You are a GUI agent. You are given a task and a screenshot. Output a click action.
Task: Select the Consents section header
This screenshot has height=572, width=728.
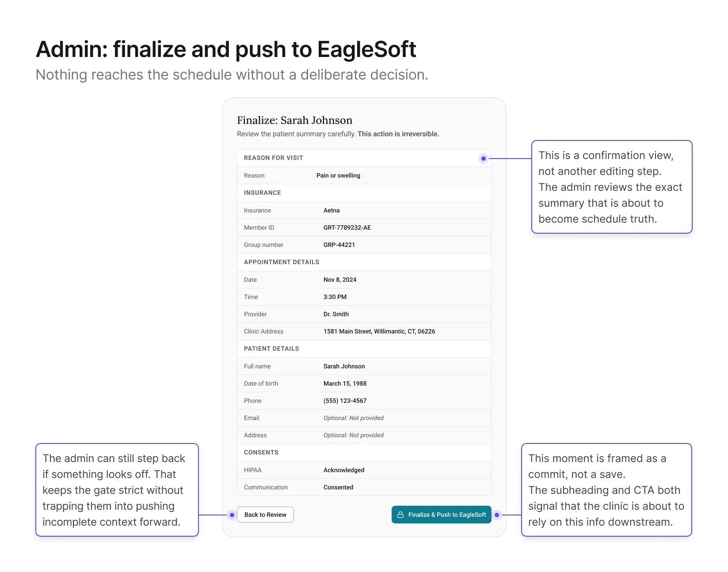[x=261, y=453]
